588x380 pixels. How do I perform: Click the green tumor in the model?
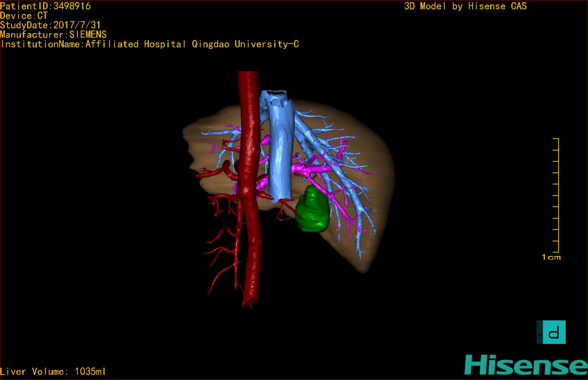(x=312, y=209)
